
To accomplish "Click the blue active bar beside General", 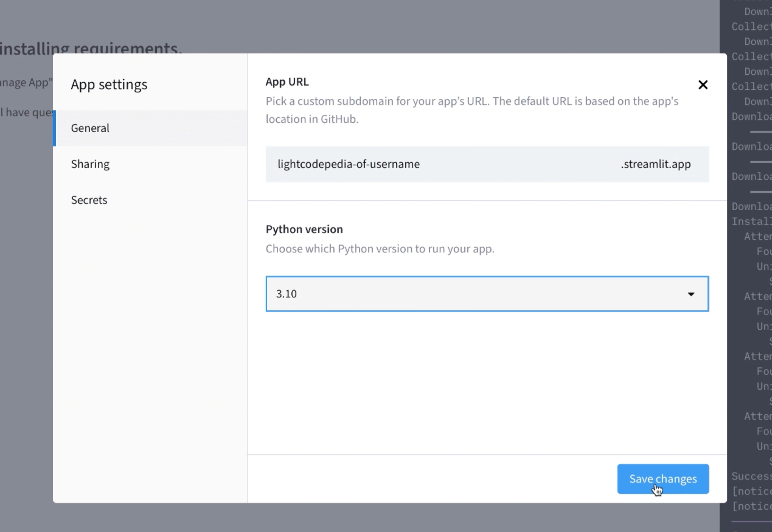I will [55, 128].
